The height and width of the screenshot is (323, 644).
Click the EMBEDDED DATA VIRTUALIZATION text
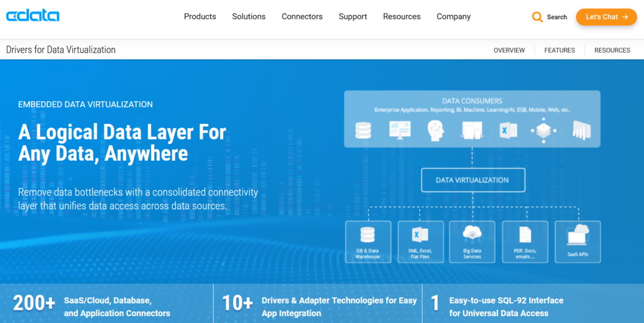click(x=86, y=105)
